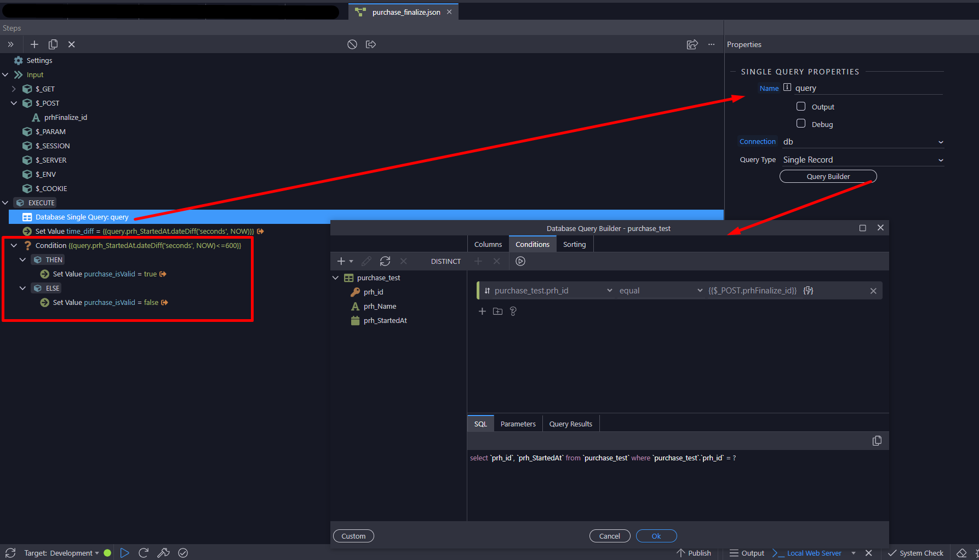Switch to the Columns tab
The height and width of the screenshot is (560, 979).
point(488,244)
